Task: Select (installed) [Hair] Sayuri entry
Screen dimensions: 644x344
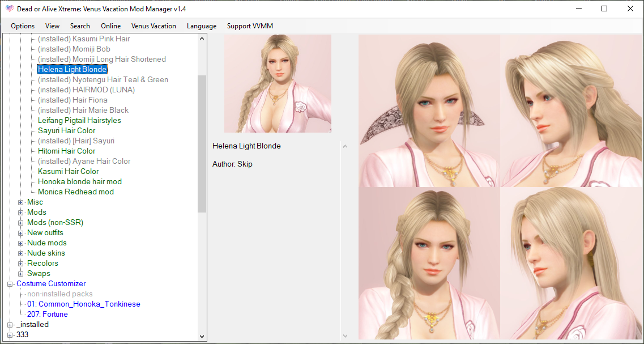Action: [x=76, y=141]
